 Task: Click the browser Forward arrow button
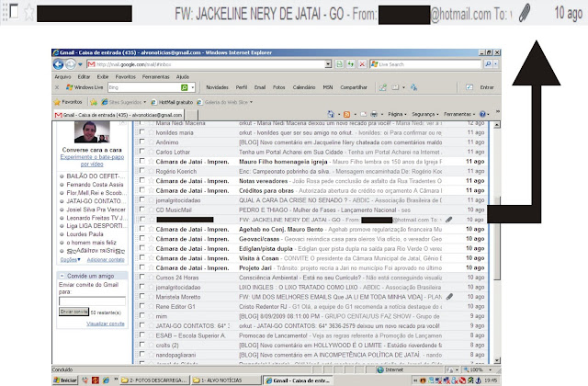(71, 64)
